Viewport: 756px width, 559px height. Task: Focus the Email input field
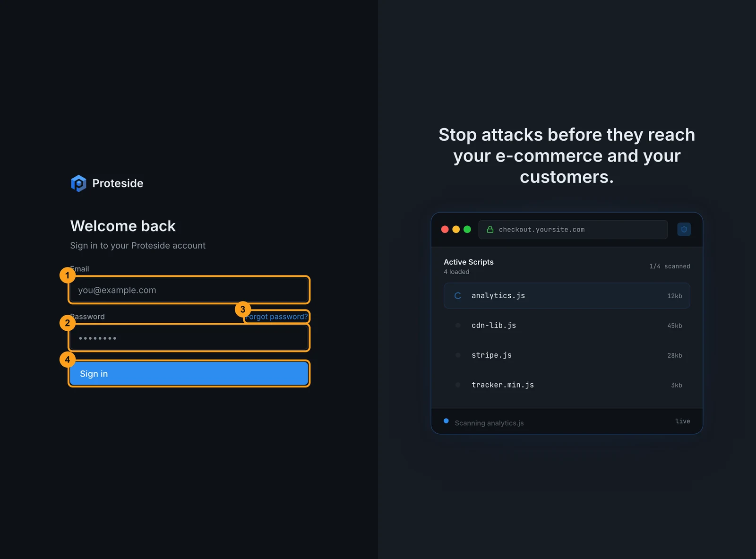[x=189, y=290]
